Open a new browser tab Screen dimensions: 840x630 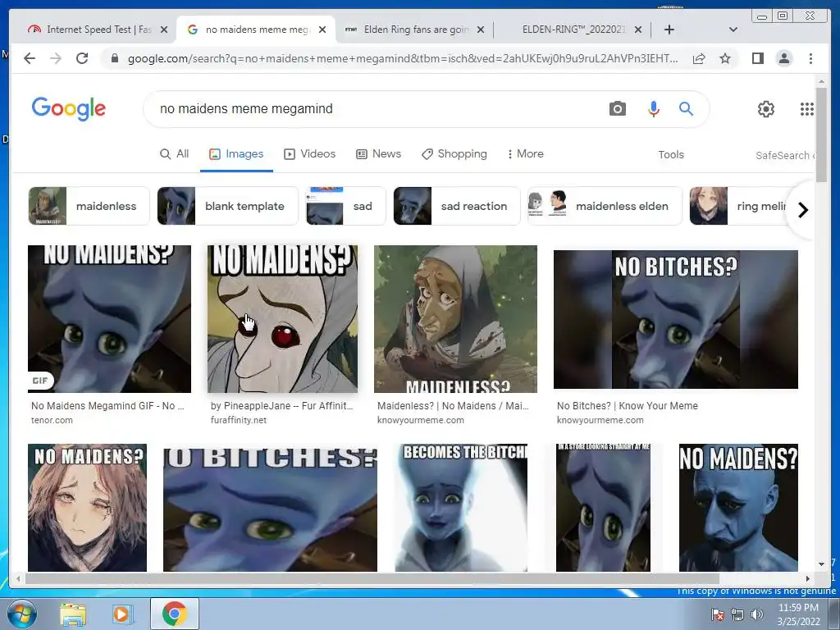(x=669, y=30)
